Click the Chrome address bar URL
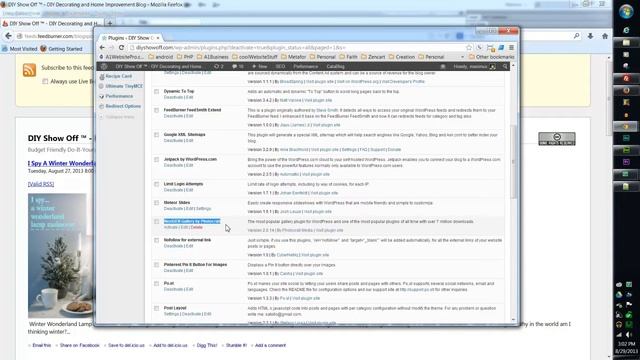Image resolution: width=640 pixels, height=360 pixels. [241, 48]
